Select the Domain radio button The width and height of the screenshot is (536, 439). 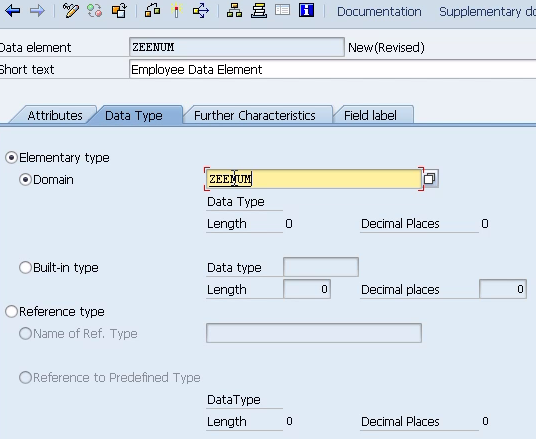point(25,179)
